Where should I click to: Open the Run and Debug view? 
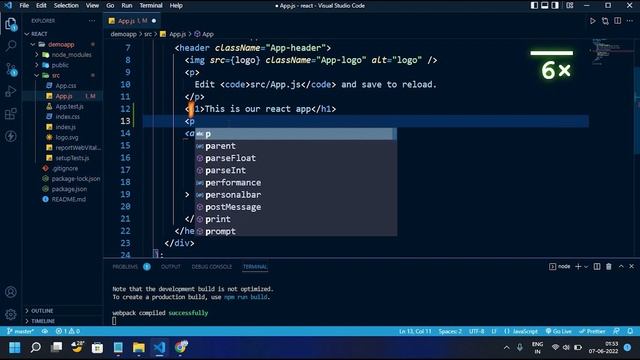pyautogui.click(x=11, y=91)
